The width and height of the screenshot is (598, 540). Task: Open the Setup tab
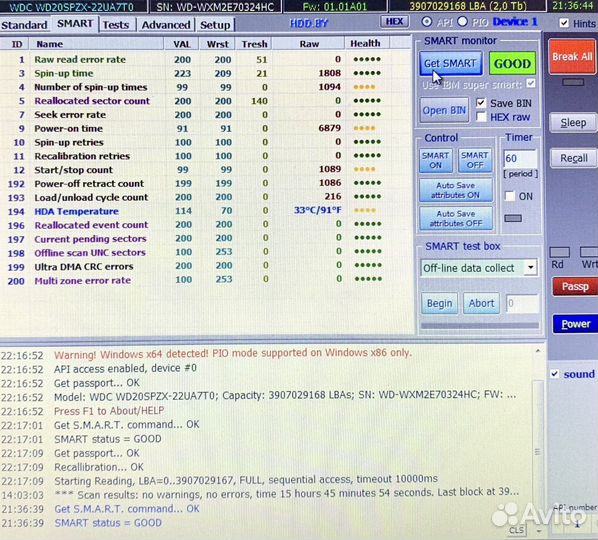point(215,25)
